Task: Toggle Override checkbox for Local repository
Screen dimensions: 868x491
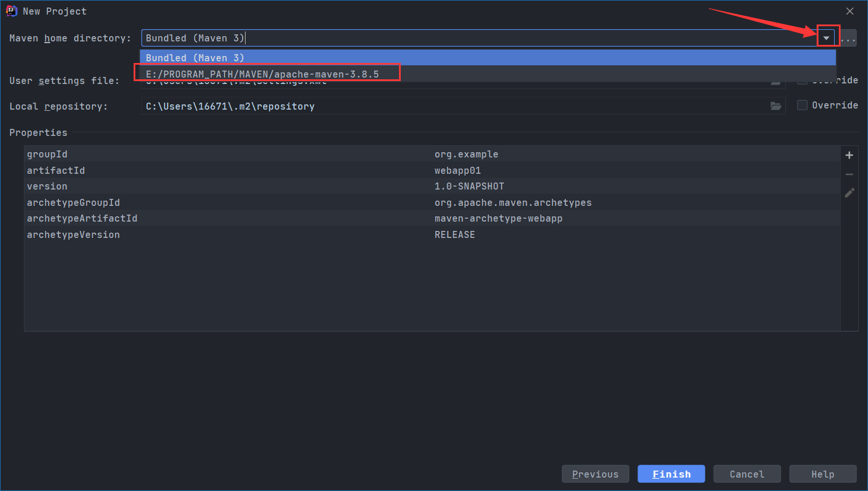Action: (x=803, y=105)
